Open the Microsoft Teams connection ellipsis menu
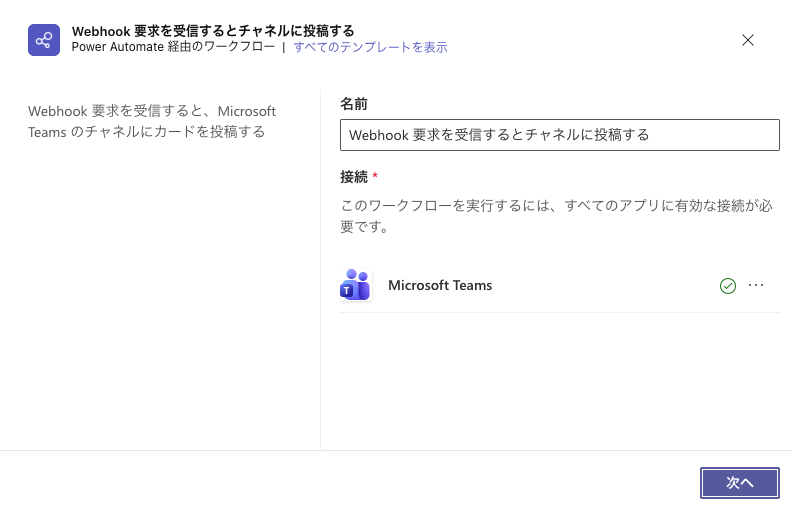The image size is (792, 518). tap(756, 285)
